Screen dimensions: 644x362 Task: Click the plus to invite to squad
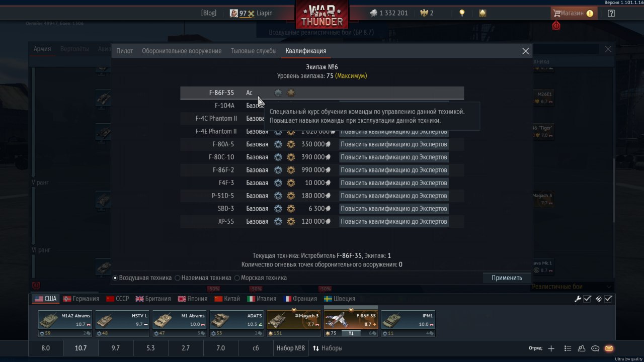(x=551, y=348)
